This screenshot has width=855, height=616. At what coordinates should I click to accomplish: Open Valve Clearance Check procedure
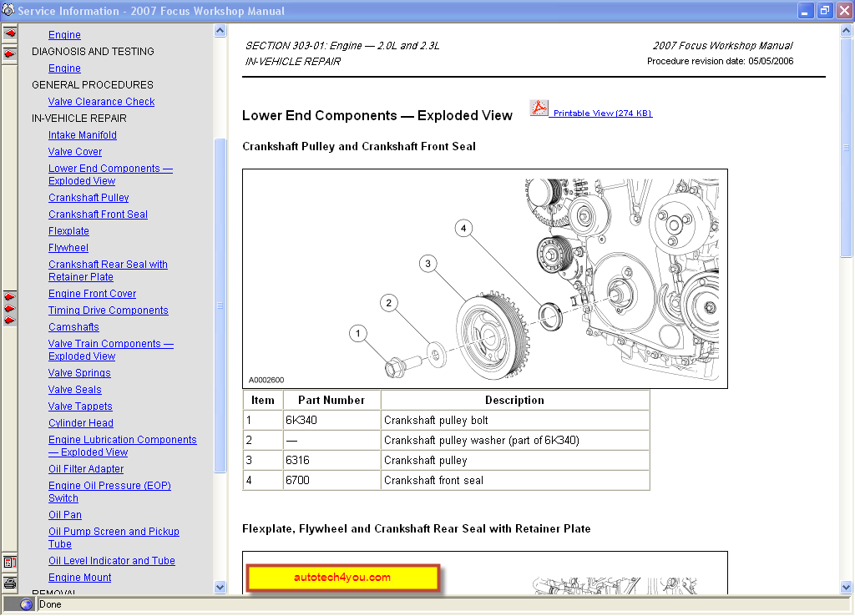tap(101, 101)
